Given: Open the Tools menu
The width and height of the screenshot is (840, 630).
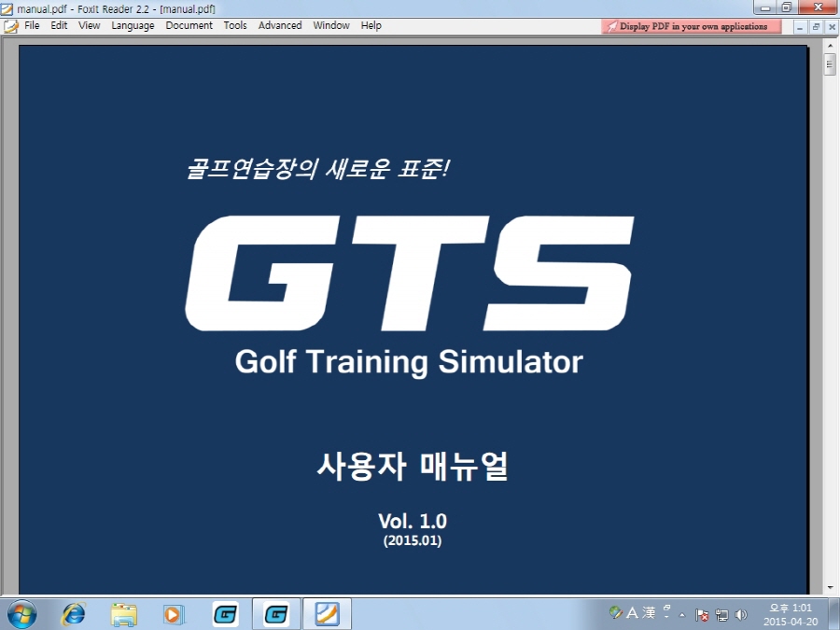Looking at the screenshot, I should pyautogui.click(x=235, y=25).
